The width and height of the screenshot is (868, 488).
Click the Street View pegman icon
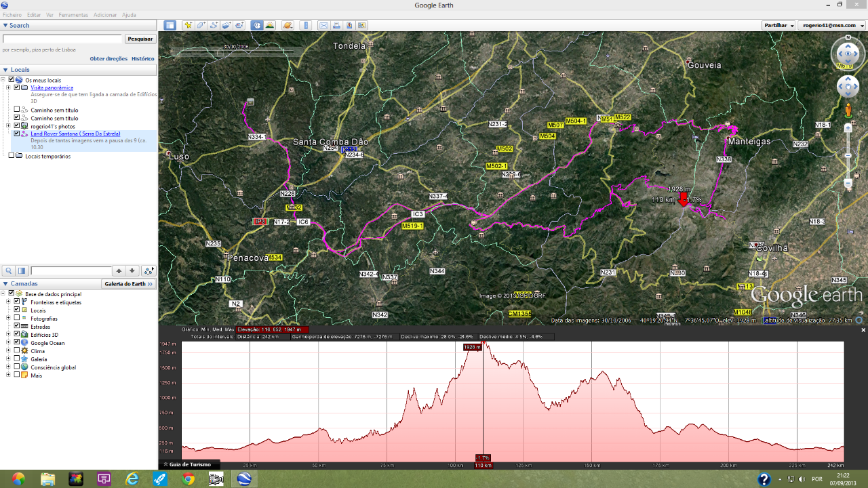point(848,110)
